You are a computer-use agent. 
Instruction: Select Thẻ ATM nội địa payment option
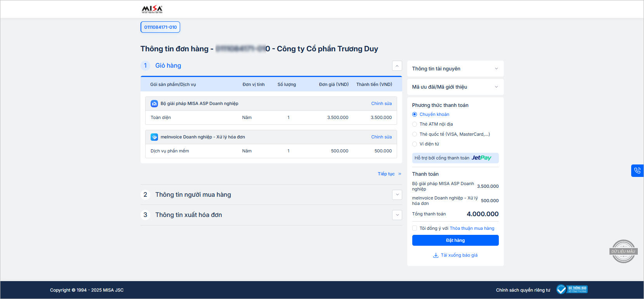415,124
